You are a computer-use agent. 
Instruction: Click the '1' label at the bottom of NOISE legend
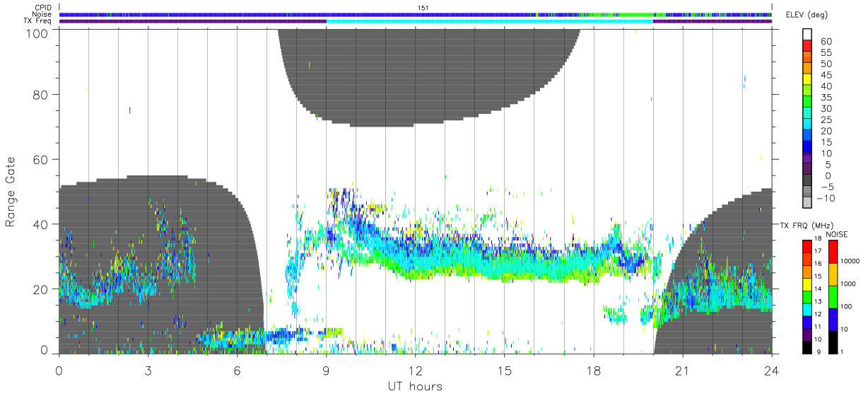pos(841,351)
